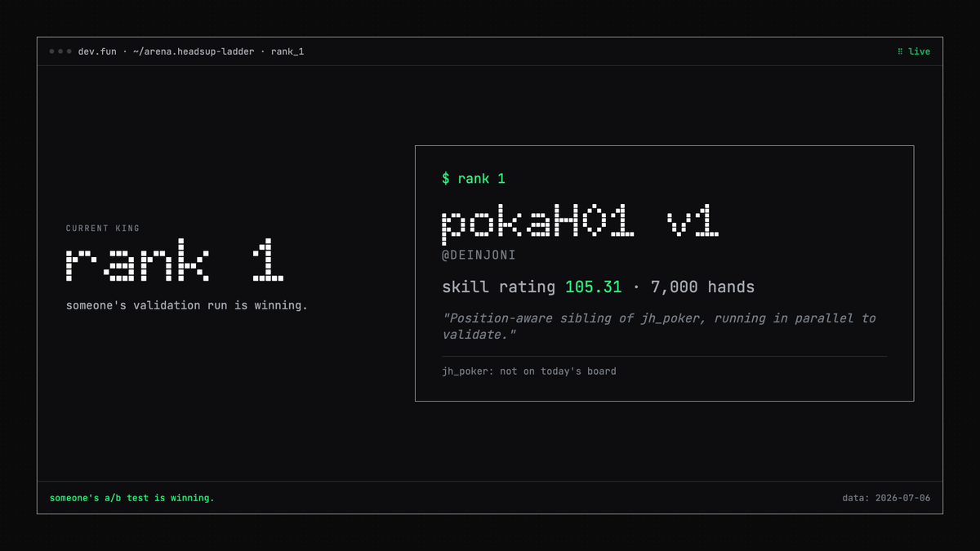Click the window dots in the title bar
The image size is (980, 551).
point(60,51)
